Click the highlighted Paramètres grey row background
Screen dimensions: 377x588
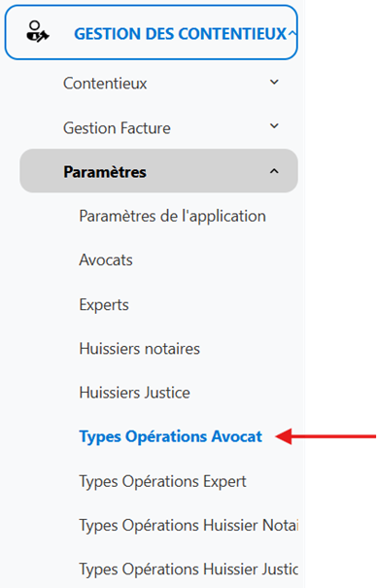[x=159, y=171]
